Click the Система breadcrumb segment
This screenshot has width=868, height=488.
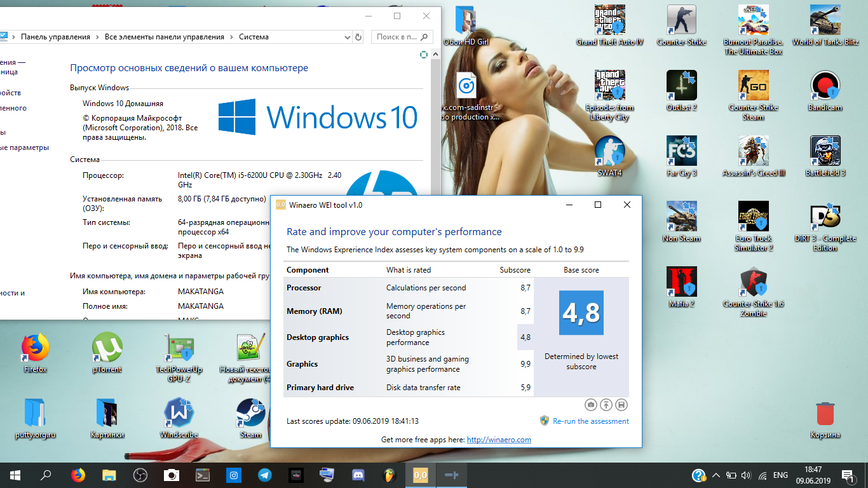tap(254, 37)
